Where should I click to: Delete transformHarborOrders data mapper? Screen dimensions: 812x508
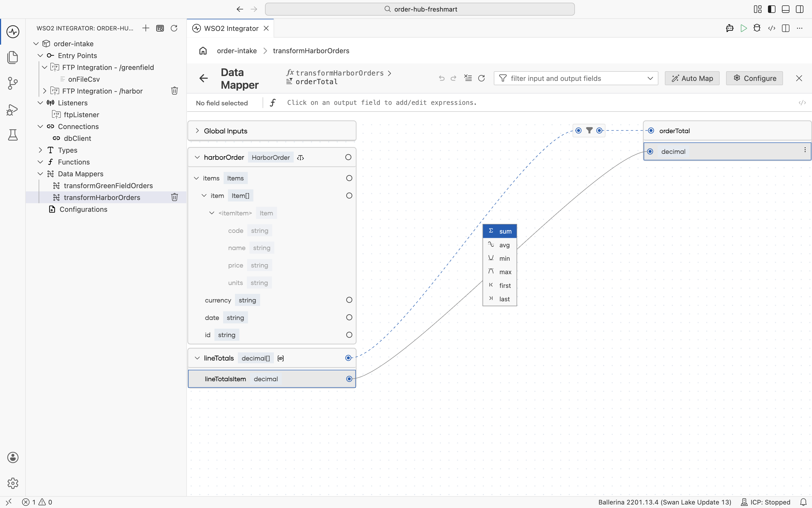point(175,197)
